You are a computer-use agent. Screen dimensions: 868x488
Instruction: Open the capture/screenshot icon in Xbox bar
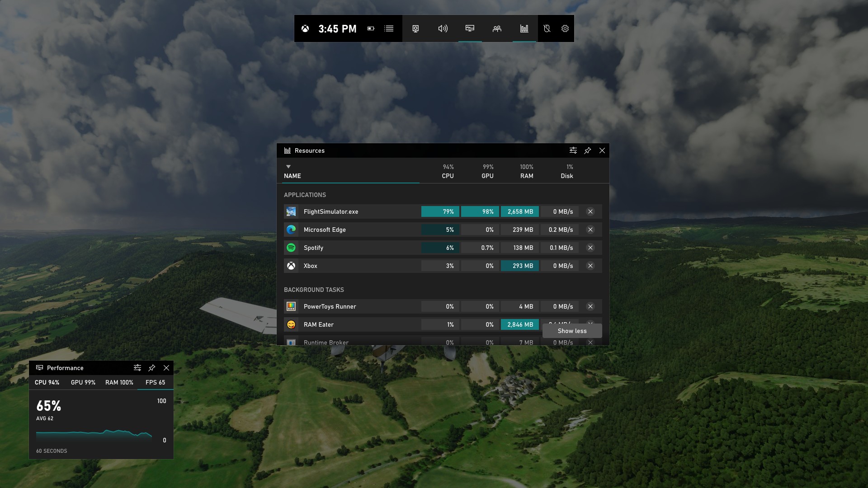(415, 28)
